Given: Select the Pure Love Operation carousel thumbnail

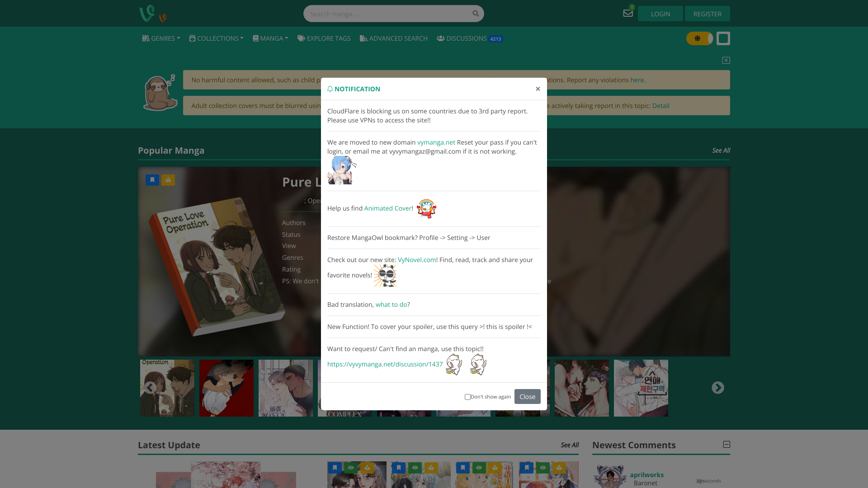Looking at the screenshot, I should [167, 388].
